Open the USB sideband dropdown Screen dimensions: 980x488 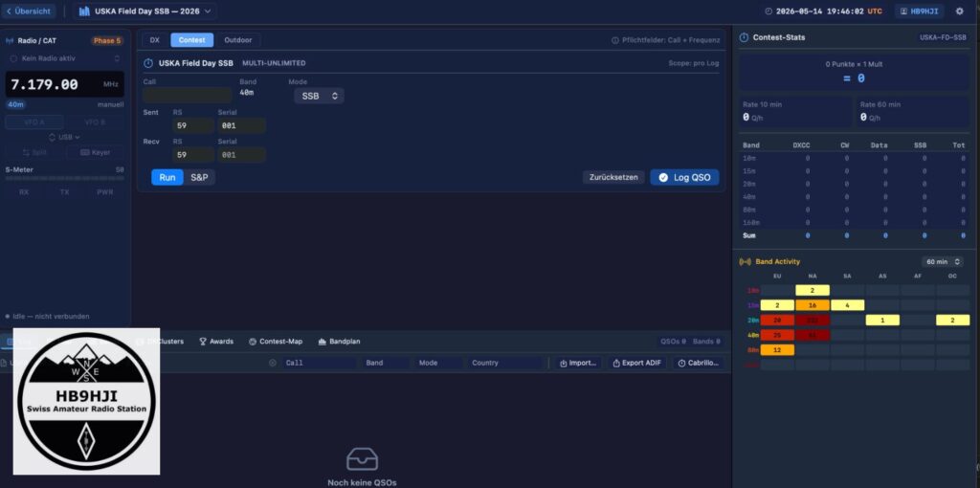pyautogui.click(x=65, y=137)
